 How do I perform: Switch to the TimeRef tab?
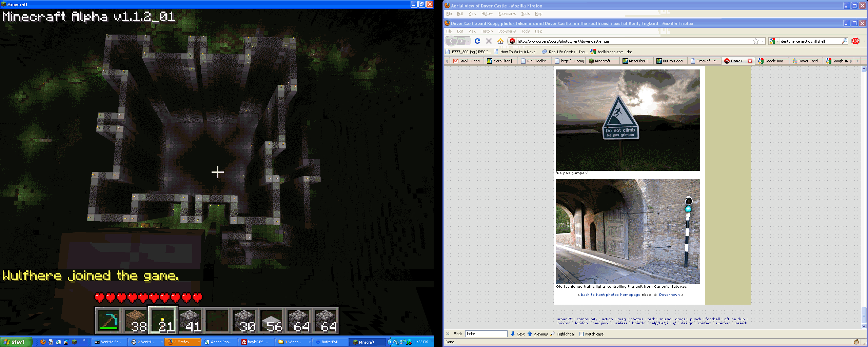click(704, 61)
